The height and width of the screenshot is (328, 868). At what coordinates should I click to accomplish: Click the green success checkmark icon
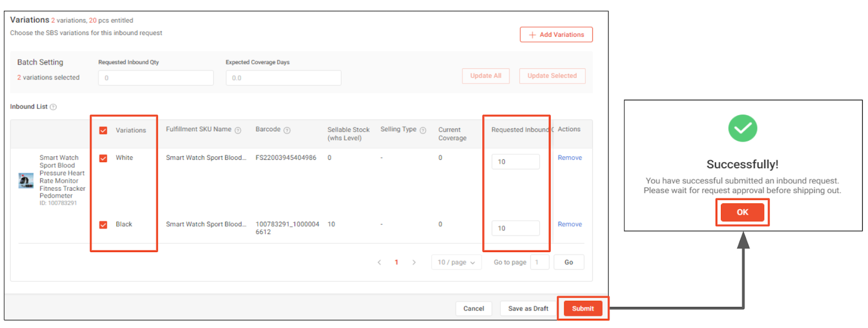click(743, 128)
